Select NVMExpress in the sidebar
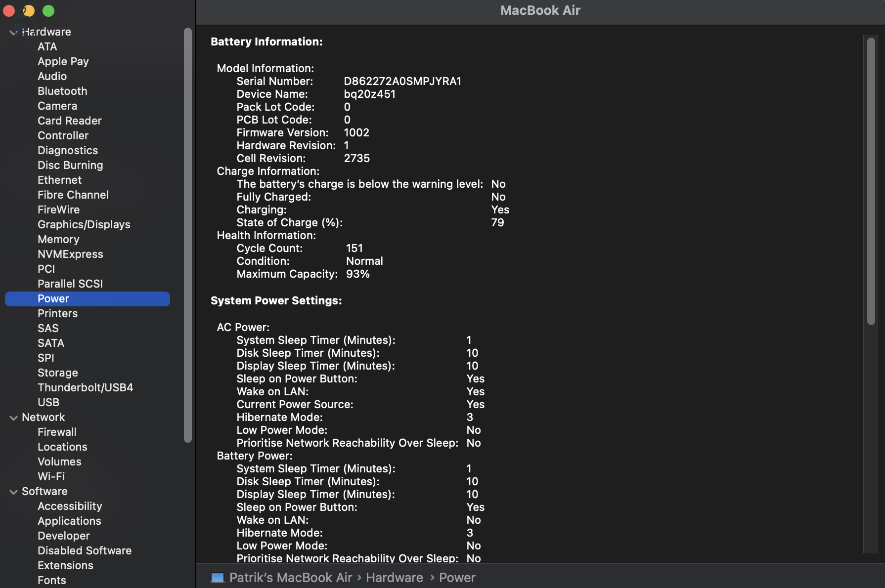 pyautogui.click(x=70, y=254)
